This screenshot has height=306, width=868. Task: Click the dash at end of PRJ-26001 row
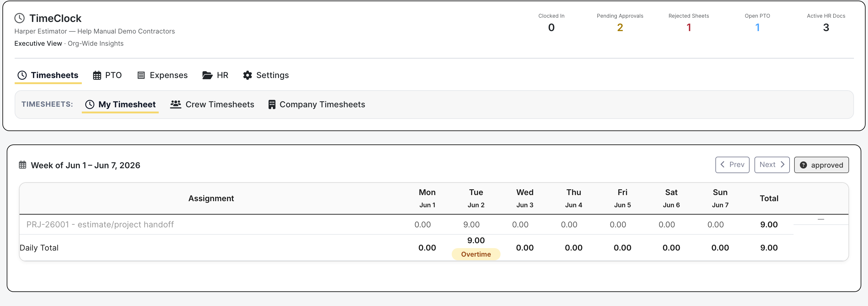(821, 219)
